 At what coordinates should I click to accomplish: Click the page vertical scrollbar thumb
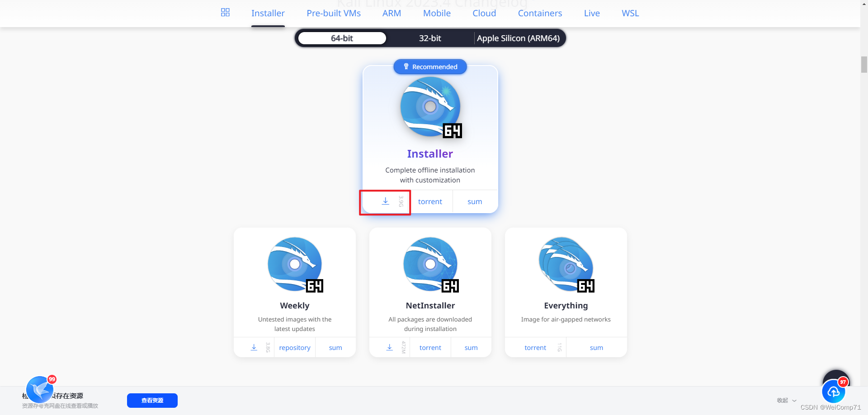coord(864,64)
